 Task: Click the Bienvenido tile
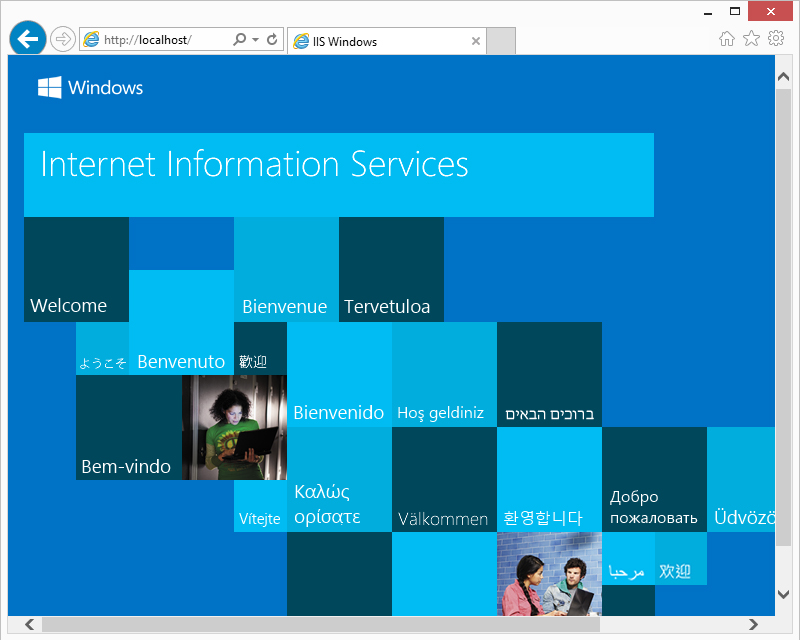point(339,375)
